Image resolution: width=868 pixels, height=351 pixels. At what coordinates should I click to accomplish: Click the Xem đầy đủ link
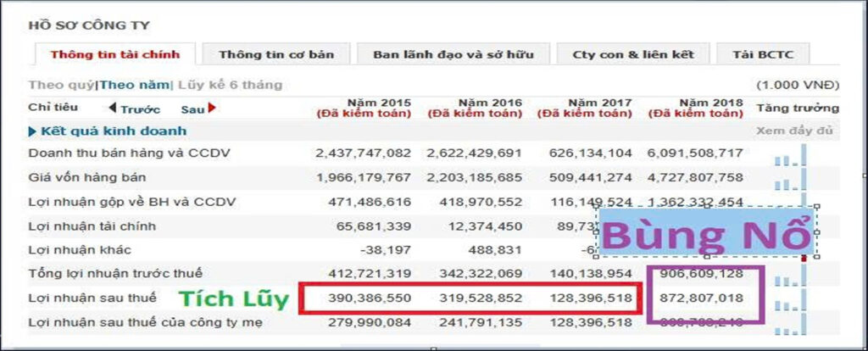click(x=794, y=131)
